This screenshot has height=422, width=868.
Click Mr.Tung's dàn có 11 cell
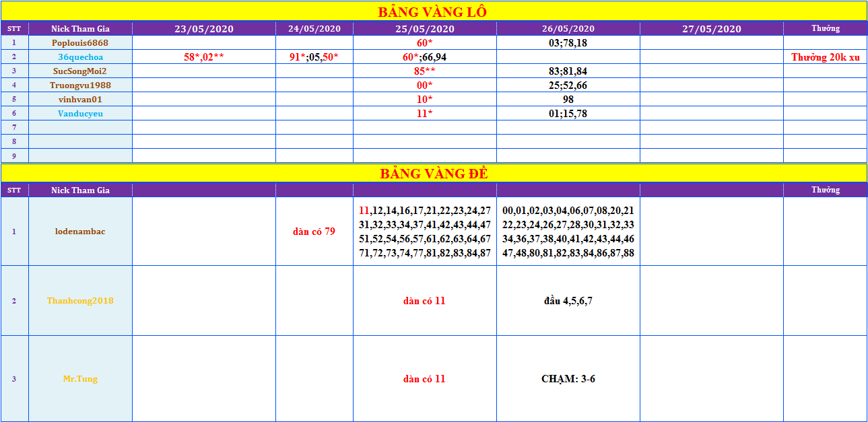[425, 378]
